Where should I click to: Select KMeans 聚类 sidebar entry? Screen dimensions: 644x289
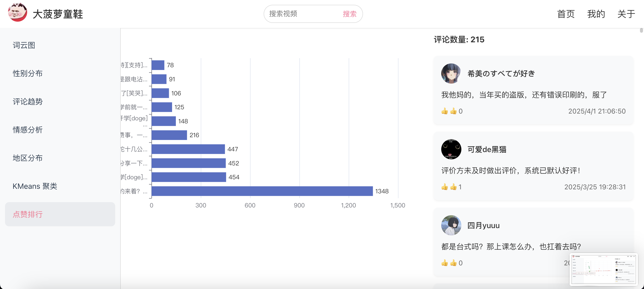[x=35, y=186]
